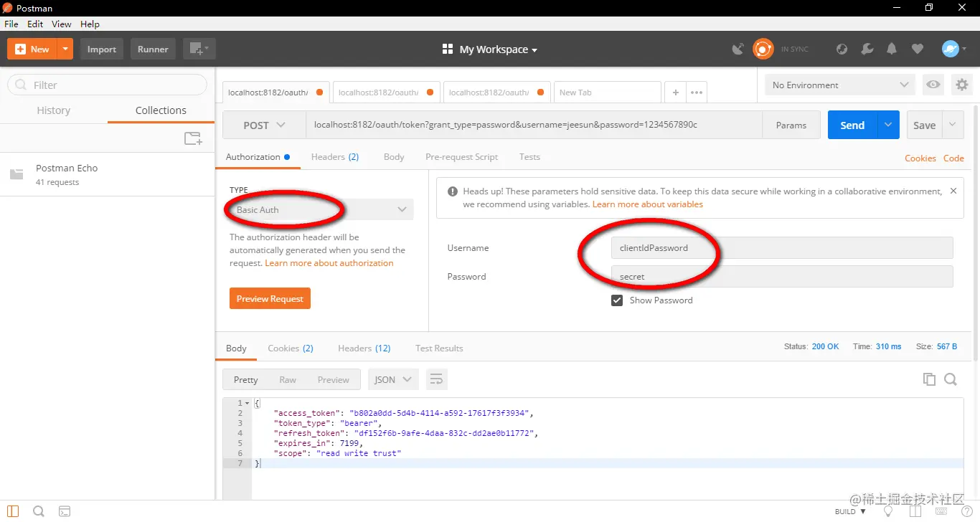Click the satellite dish capture icon

738,49
